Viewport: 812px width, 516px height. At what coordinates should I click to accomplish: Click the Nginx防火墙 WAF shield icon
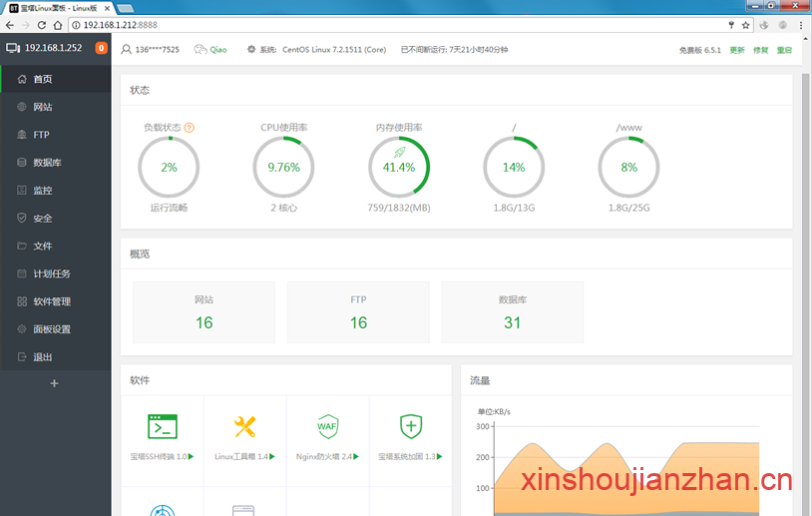click(327, 427)
